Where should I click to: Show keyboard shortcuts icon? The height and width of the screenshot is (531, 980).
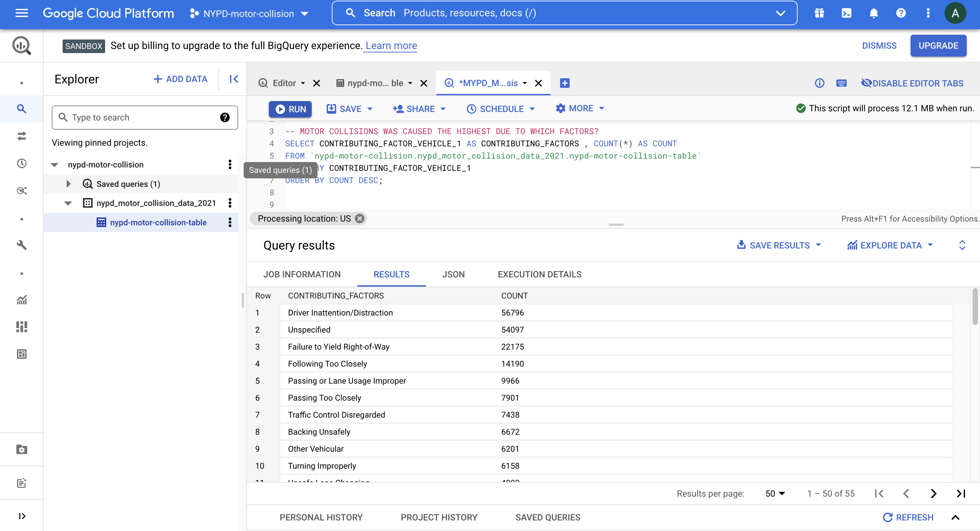(x=841, y=83)
